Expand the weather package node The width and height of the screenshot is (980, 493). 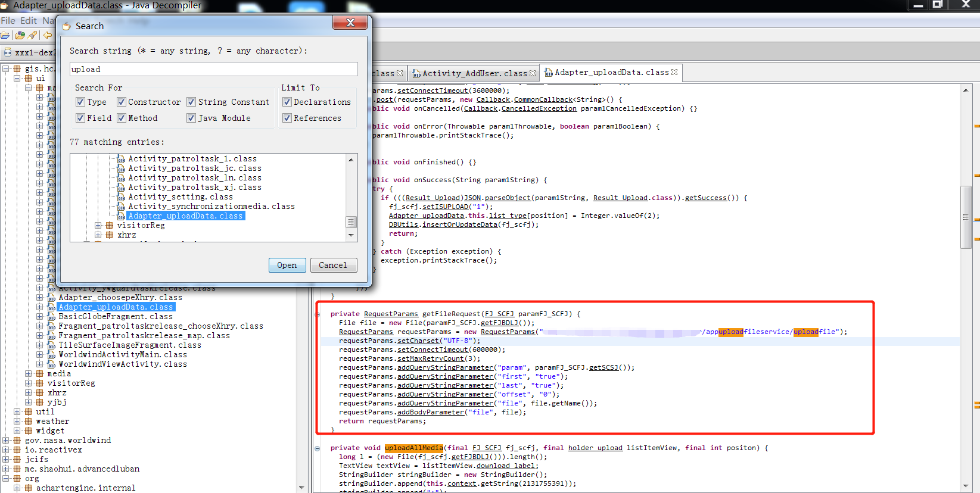point(17,422)
